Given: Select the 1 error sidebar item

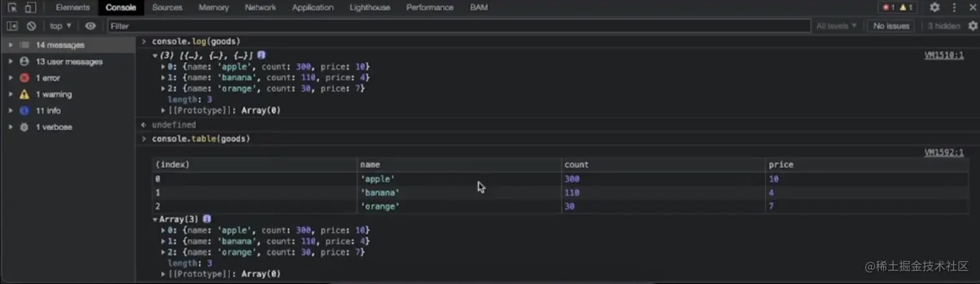Looking at the screenshot, I should pyautogui.click(x=47, y=78).
